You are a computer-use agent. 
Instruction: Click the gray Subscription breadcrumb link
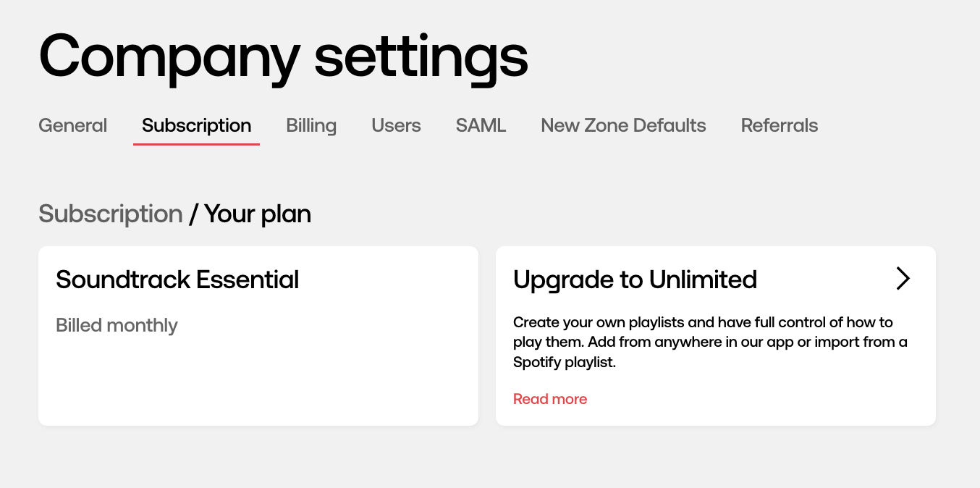[110, 214]
